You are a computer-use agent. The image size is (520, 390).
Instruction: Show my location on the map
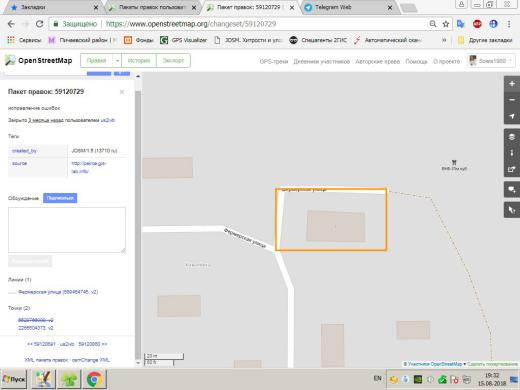(512, 116)
